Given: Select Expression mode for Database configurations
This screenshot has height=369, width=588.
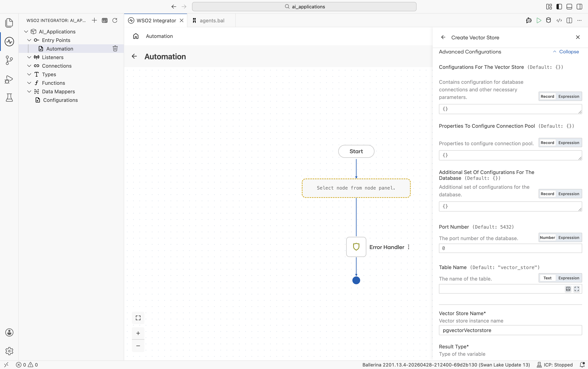Looking at the screenshot, I should [569, 194].
